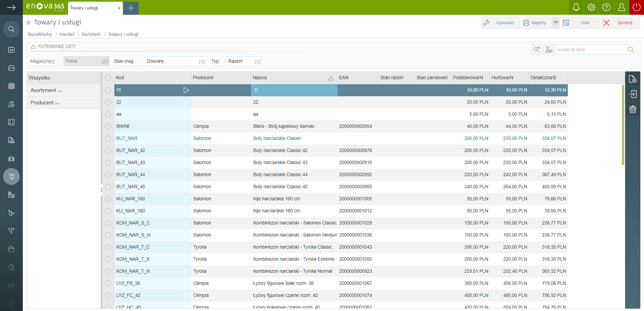Click the szukaj na liście search field
The height and width of the screenshot is (311, 644).
tap(590, 50)
